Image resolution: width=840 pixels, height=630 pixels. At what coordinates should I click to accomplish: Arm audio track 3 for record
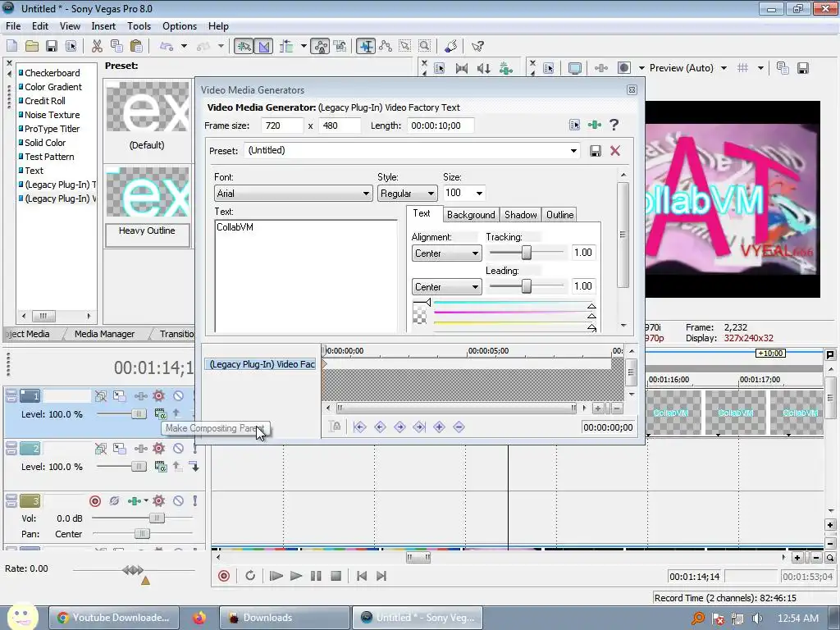point(95,501)
